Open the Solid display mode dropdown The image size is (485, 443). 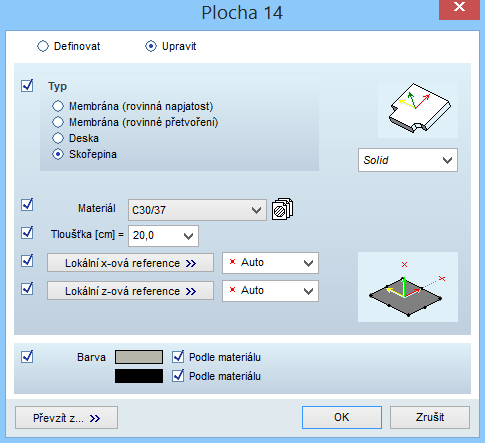coord(408,160)
